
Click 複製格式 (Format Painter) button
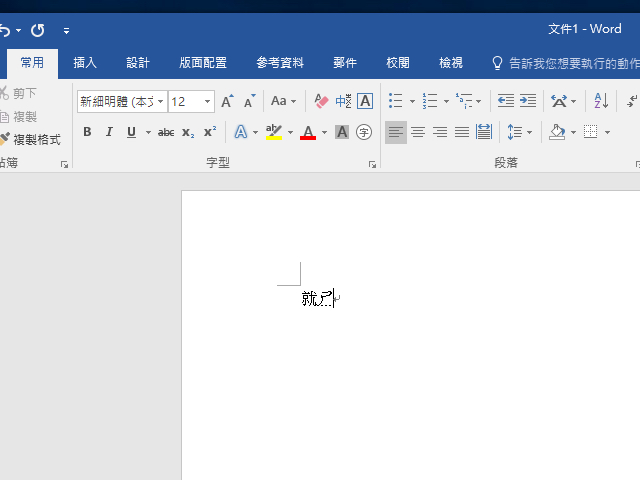[30, 140]
